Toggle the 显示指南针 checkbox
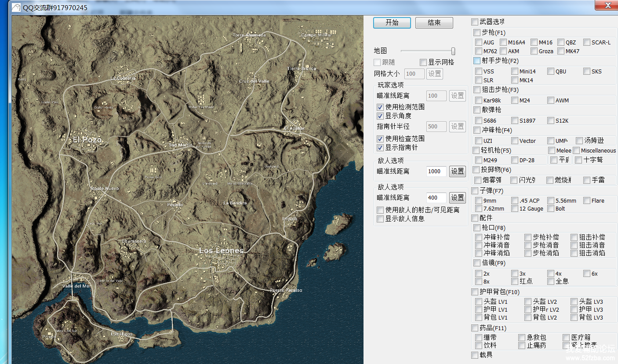618x364 pixels. coord(380,148)
